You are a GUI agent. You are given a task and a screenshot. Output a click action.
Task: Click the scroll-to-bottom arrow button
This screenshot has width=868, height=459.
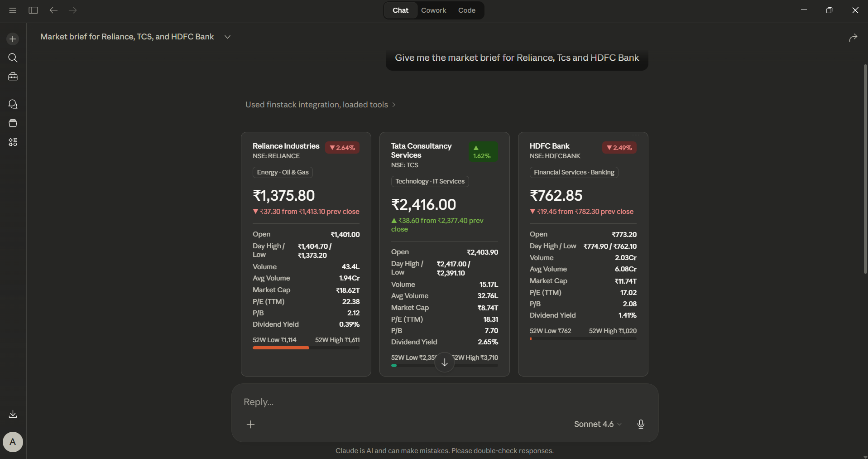pos(445,362)
